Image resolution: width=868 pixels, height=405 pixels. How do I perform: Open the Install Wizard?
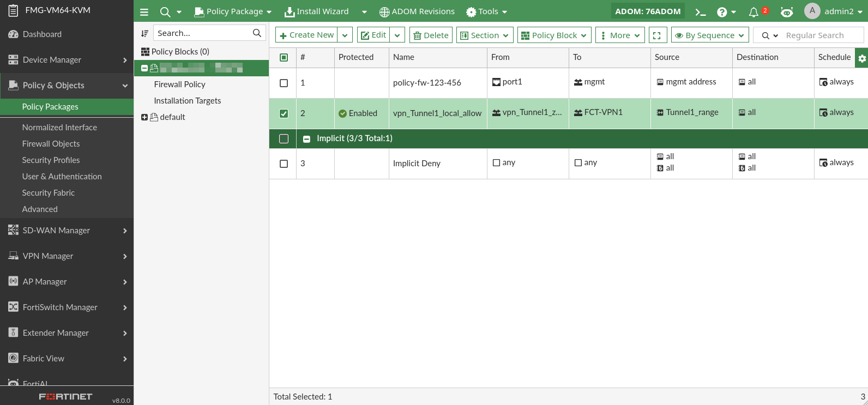317,12
